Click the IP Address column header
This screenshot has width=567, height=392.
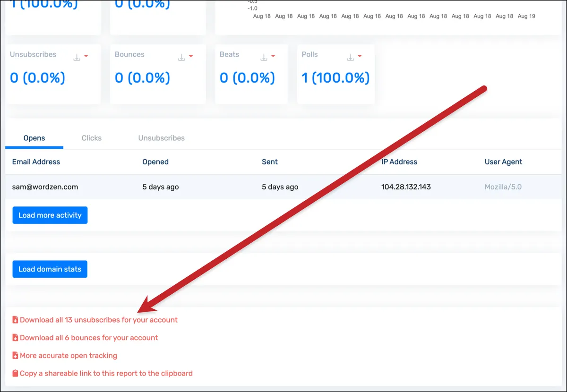(399, 162)
